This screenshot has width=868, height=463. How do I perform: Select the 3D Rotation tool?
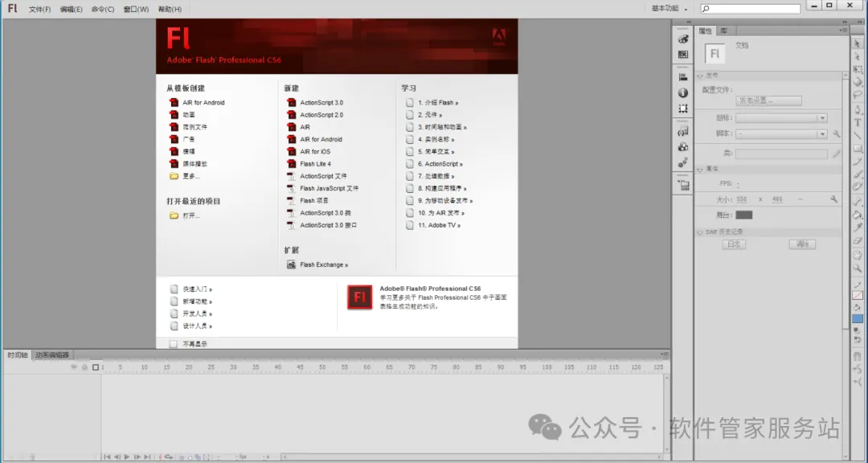858,81
